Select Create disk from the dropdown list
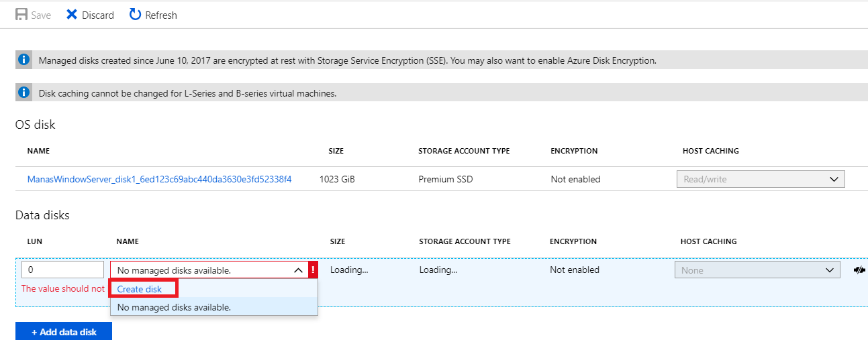 tap(140, 289)
